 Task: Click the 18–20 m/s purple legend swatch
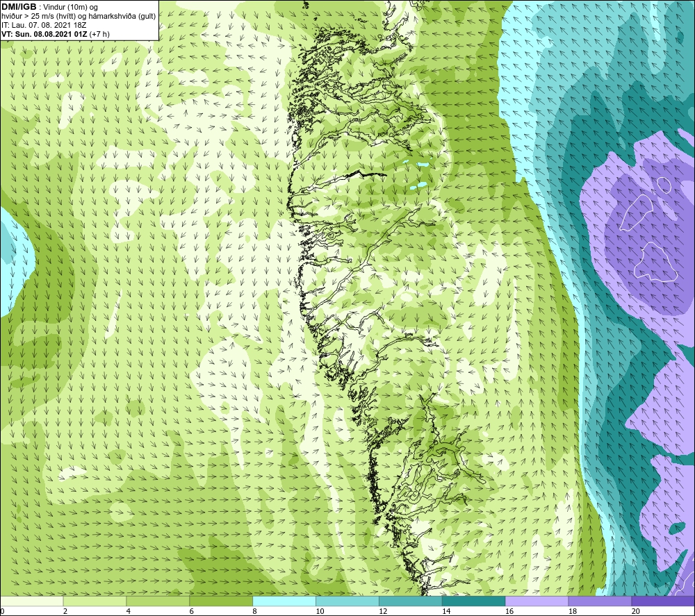[600, 601]
